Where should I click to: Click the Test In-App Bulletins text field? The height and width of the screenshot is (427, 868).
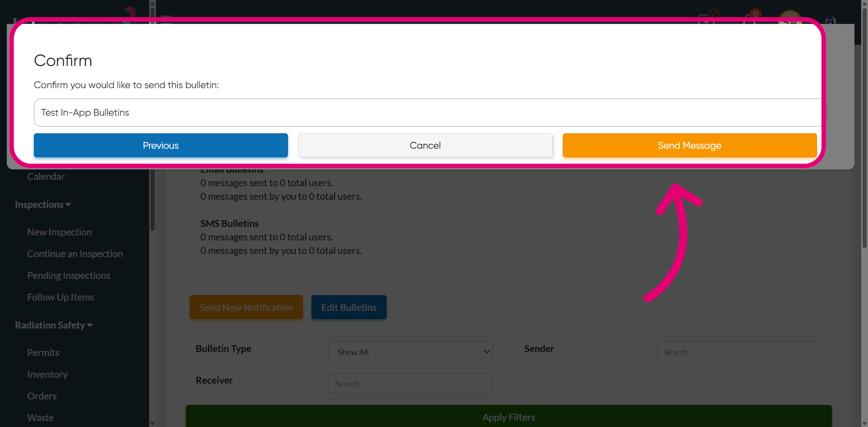(x=429, y=113)
